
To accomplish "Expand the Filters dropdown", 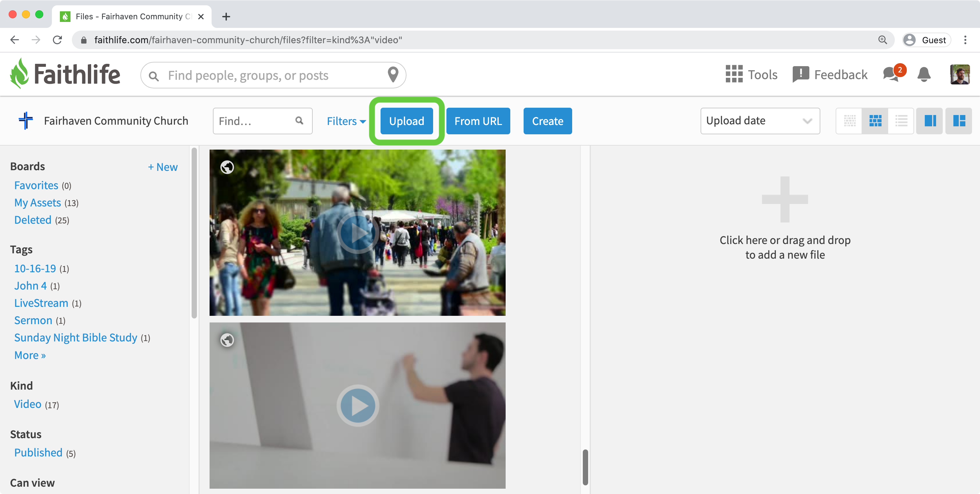I will (x=346, y=121).
